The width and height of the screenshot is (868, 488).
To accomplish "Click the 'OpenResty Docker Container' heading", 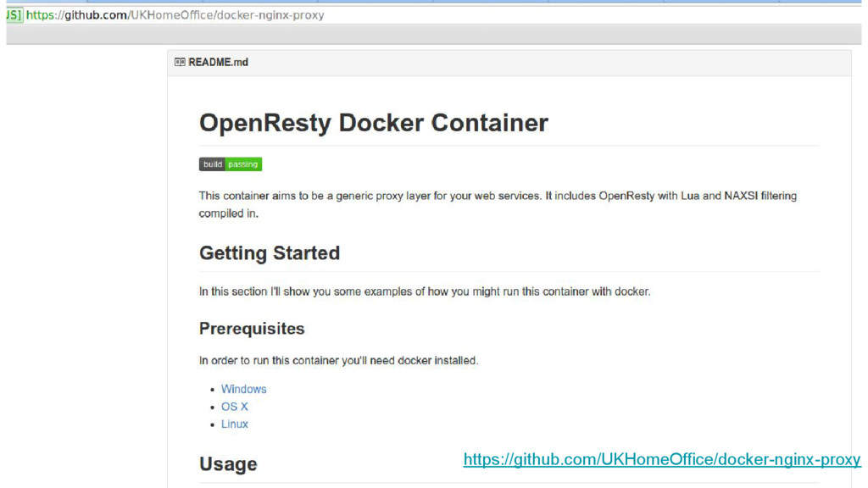I will coord(373,123).
